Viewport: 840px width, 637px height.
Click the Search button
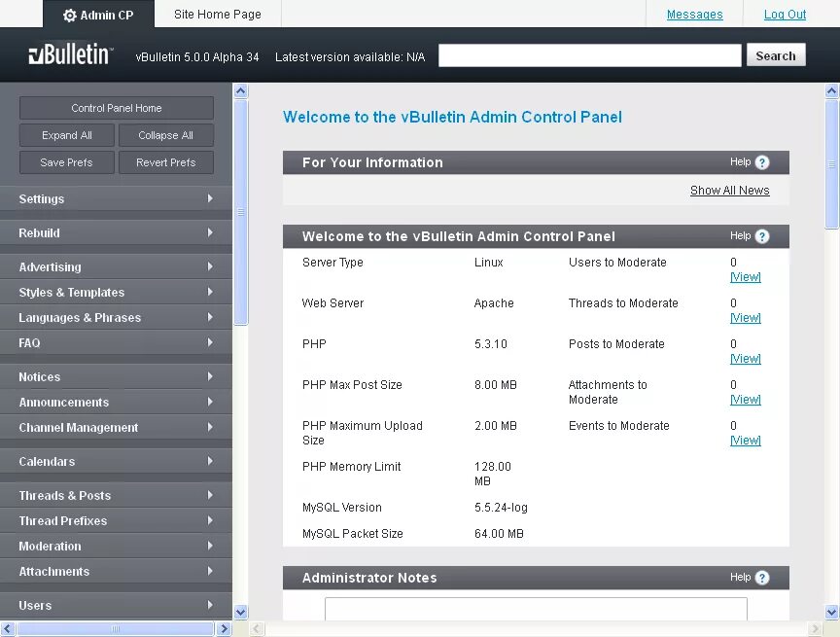click(776, 55)
